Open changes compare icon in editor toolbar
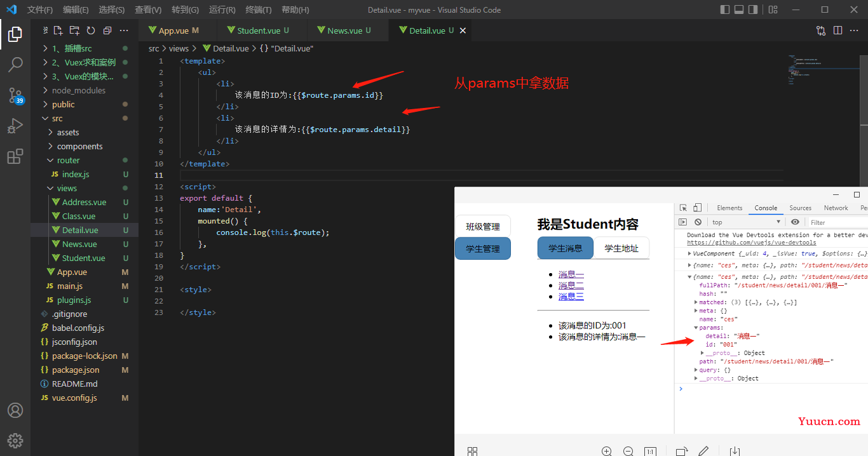 pyautogui.click(x=821, y=30)
